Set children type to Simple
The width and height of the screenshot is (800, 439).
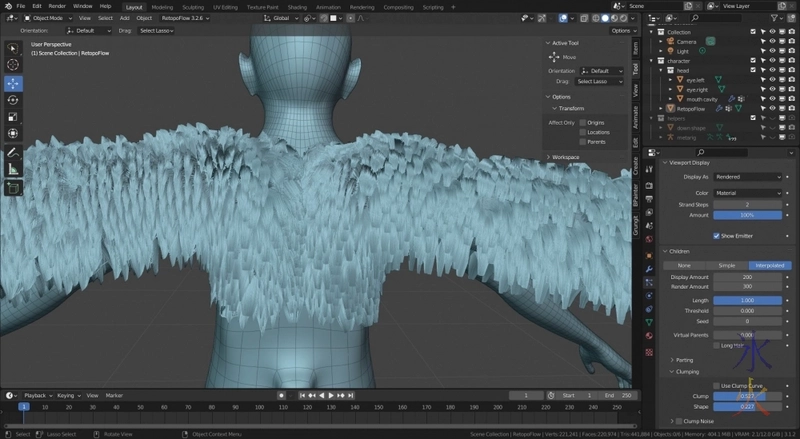(727, 265)
